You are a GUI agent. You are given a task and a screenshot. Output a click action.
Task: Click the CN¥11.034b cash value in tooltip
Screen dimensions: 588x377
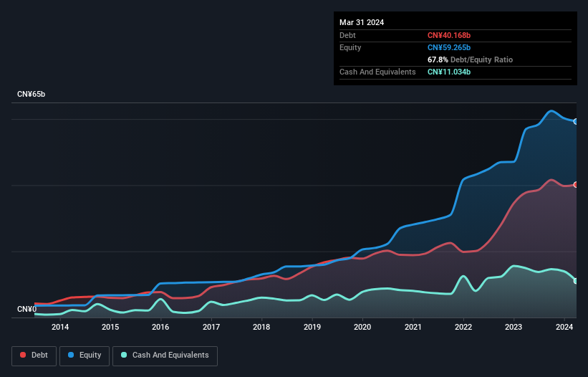449,72
